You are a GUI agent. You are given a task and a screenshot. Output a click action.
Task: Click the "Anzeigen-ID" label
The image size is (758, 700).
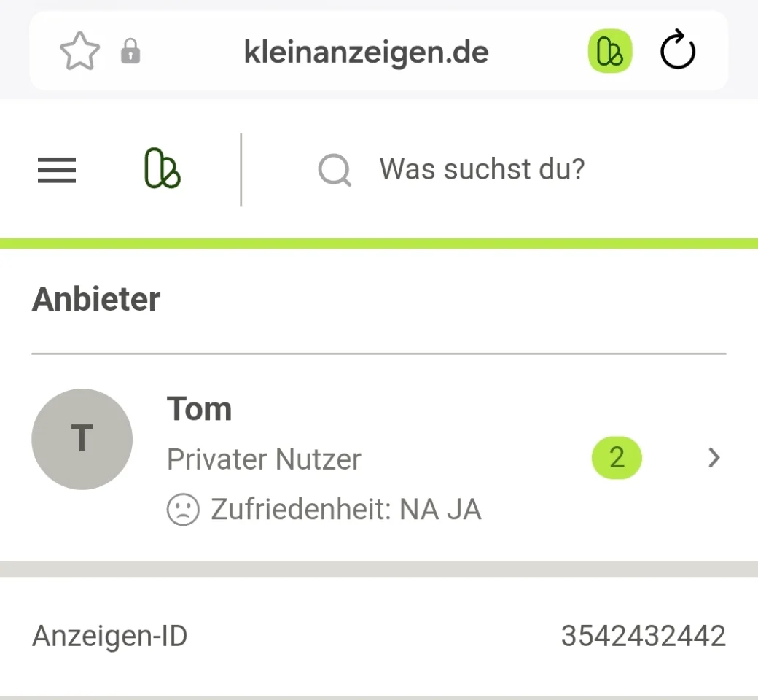click(110, 636)
